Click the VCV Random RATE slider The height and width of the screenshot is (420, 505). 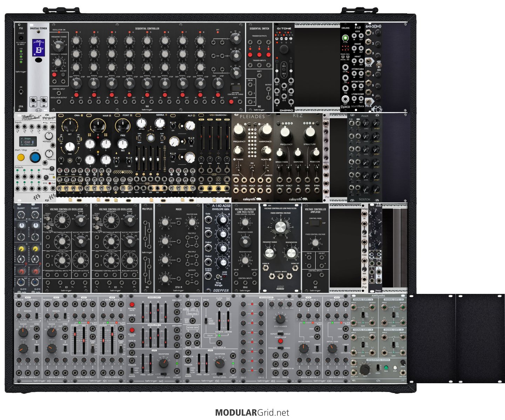pyautogui.click(x=202, y=138)
